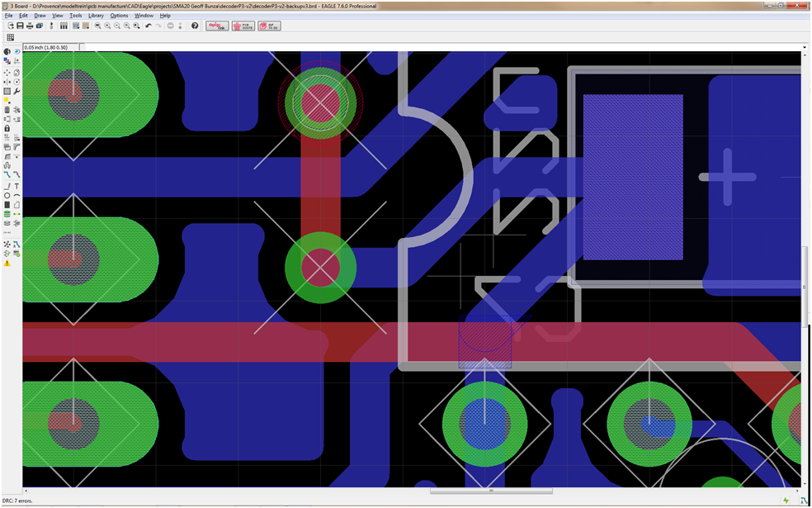The image size is (812, 508).
Task: Select the Group tool
Action: pyautogui.click(x=7, y=91)
